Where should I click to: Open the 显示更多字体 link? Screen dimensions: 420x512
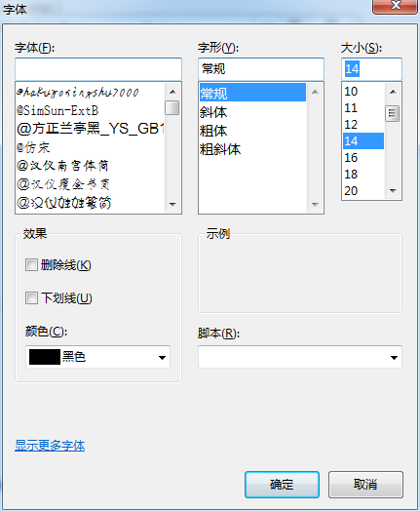pyautogui.click(x=50, y=446)
